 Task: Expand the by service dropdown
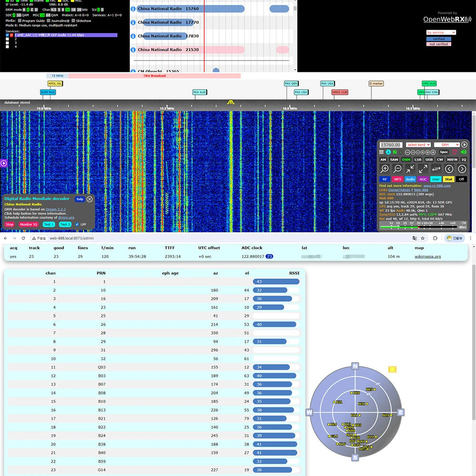[441, 32]
